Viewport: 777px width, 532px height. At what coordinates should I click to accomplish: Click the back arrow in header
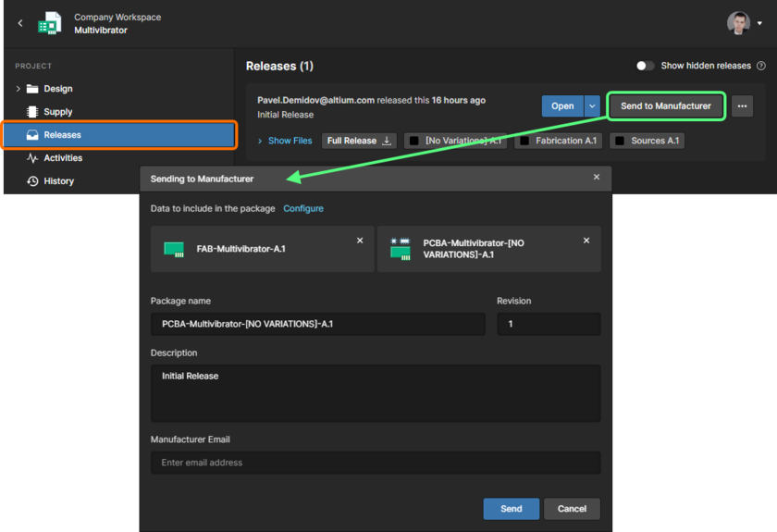point(20,23)
